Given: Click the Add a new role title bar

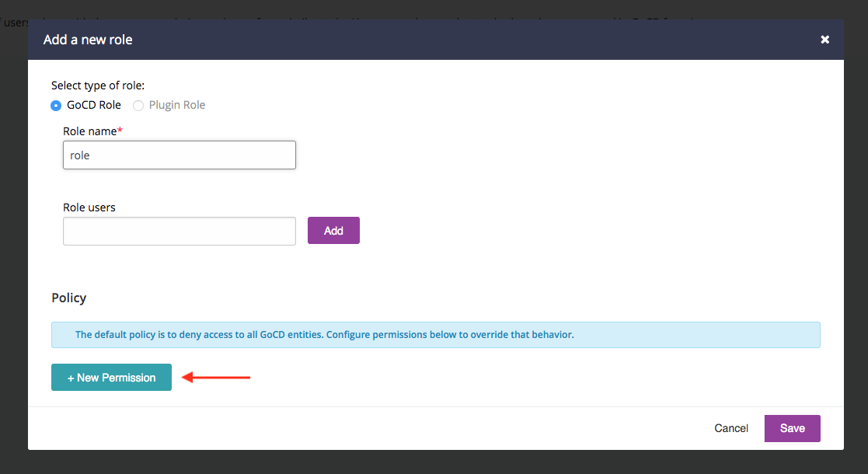Looking at the screenshot, I should coord(87,39).
